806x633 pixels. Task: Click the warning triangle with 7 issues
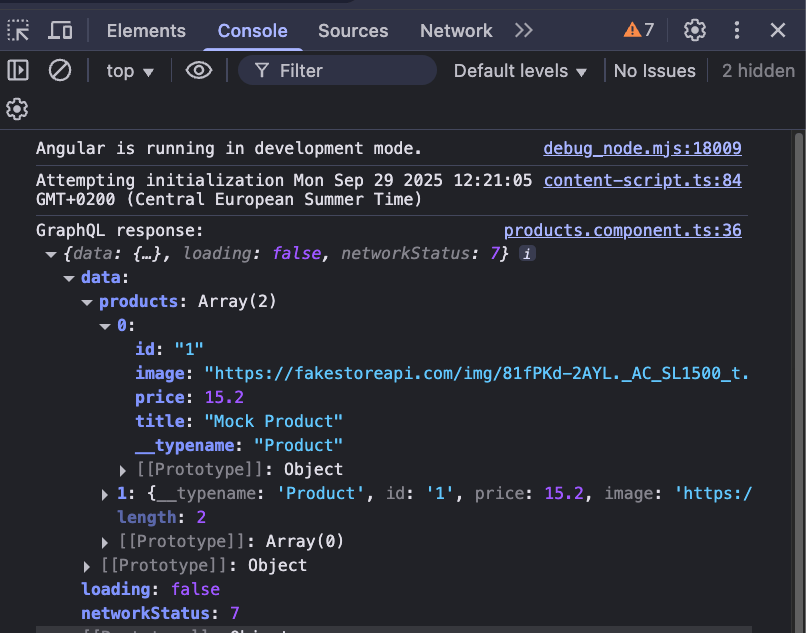coord(639,30)
